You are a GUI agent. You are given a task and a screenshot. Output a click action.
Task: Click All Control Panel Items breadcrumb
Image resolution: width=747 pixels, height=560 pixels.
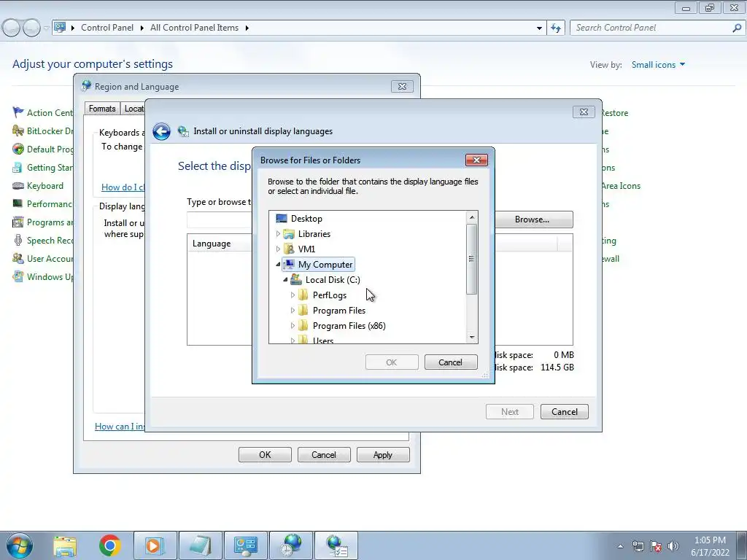194,28
